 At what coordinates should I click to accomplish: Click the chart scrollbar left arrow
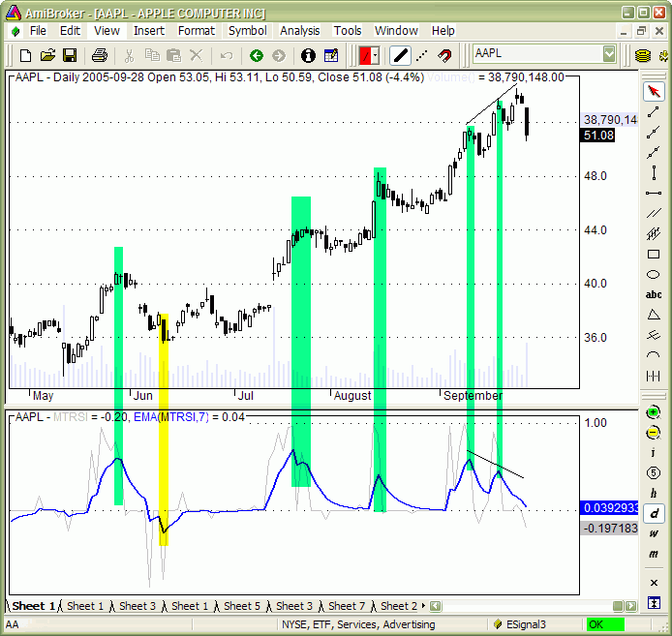[x=436, y=606]
